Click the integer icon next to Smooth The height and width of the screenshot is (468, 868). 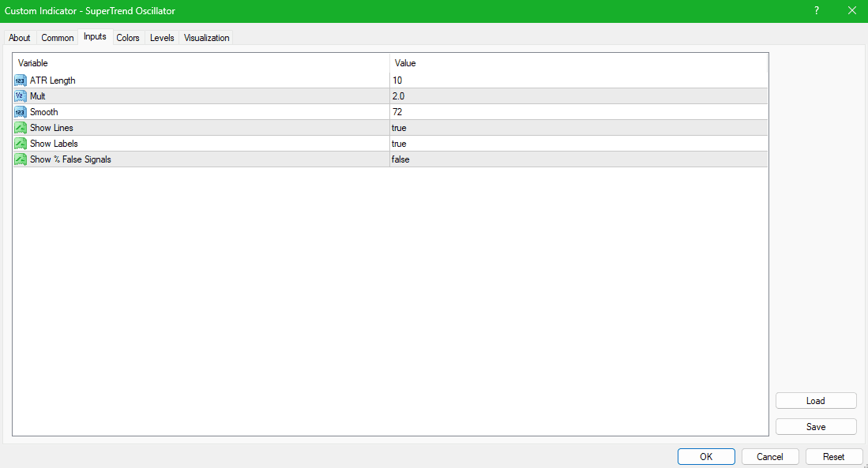click(20, 111)
